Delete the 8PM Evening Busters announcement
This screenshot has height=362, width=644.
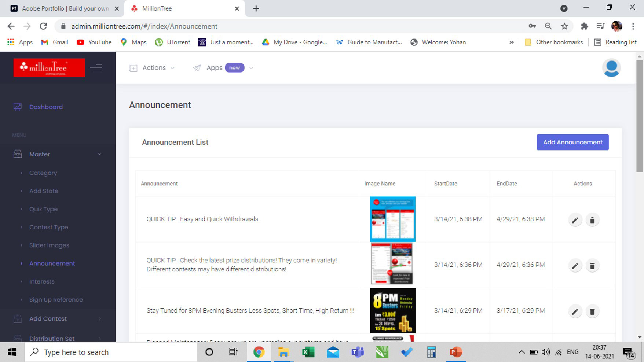592,312
